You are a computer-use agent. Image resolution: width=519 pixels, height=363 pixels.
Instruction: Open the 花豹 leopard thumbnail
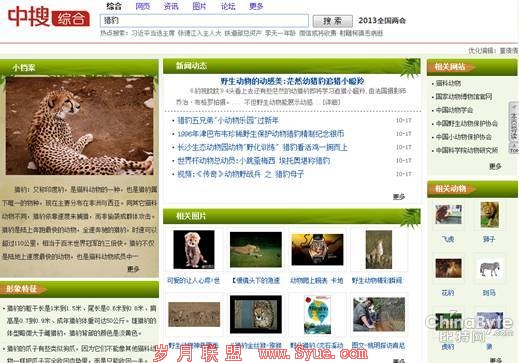[448, 268]
